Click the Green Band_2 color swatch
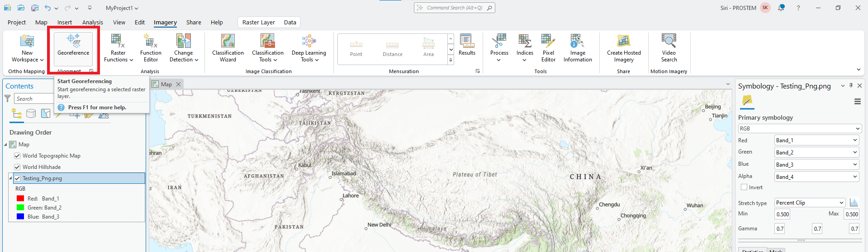The width and height of the screenshot is (868, 252). [x=20, y=207]
